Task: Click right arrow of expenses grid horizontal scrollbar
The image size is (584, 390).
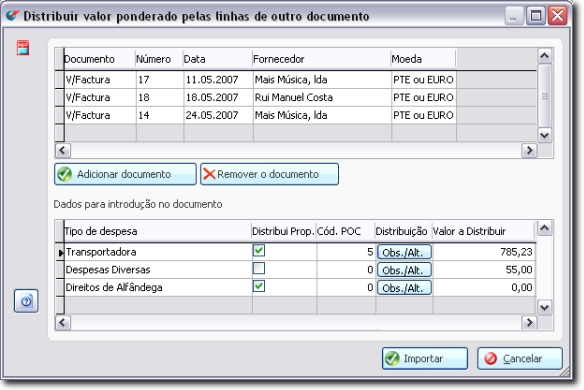Action: point(529,323)
